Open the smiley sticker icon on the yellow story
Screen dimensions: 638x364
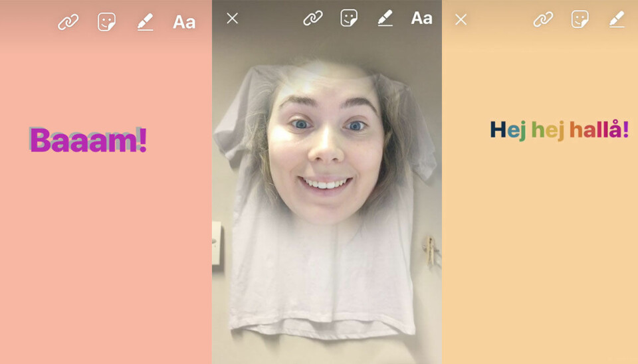pos(580,20)
